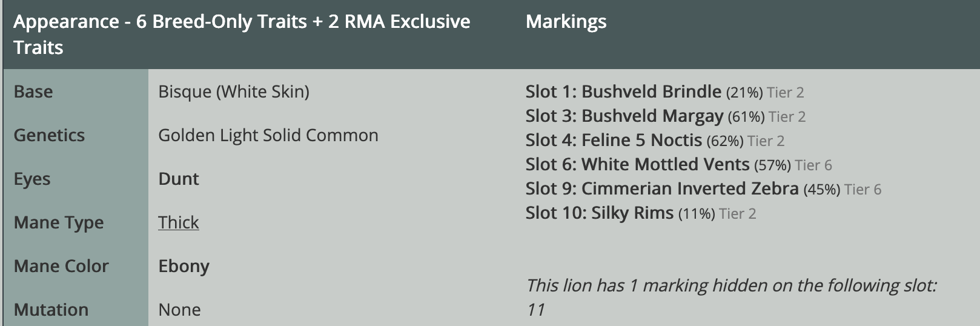Click the Tier 6 label for White Mottled Vents
980x326 pixels.
pyautogui.click(x=813, y=165)
